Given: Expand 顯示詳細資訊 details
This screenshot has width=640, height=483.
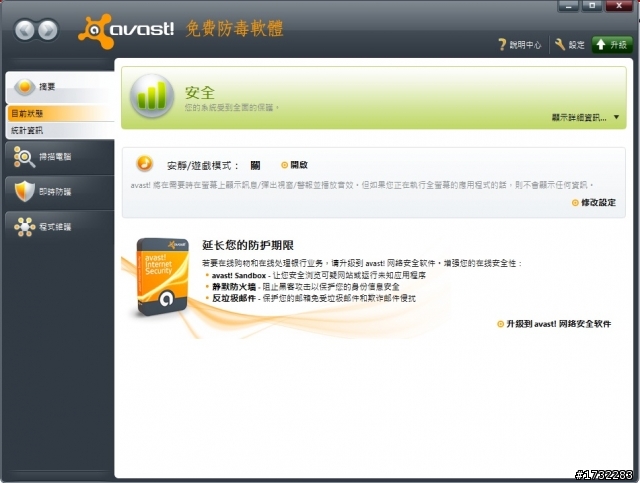Looking at the screenshot, I should pyautogui.click(x=579, y=118).
